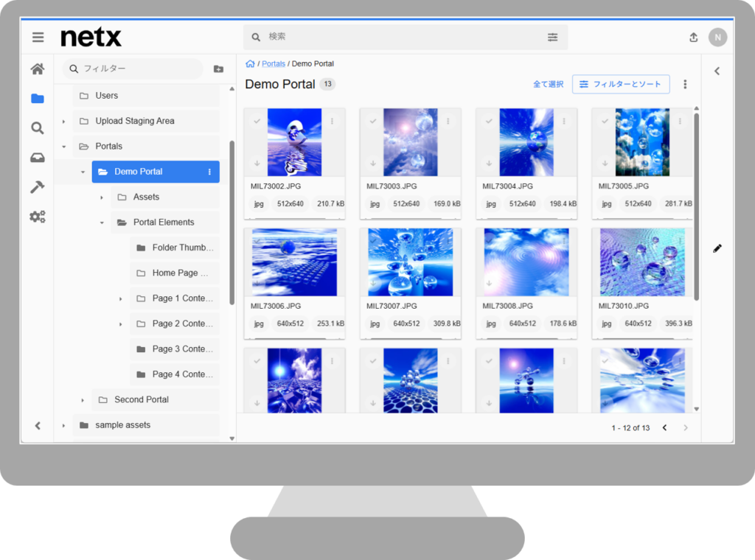Open the Demo Portal folder options menu
Image resolution: width=755 pixels, height=560 pixels.
coord(209,172)
